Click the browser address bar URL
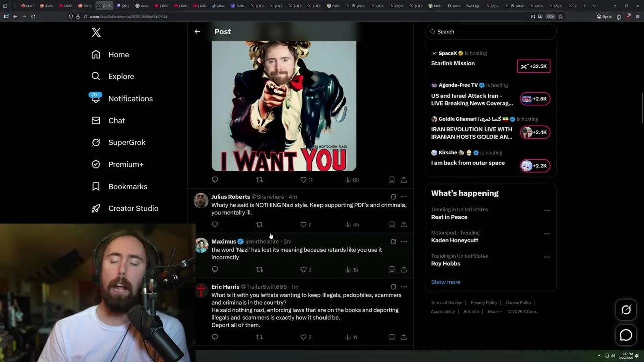This screenshot has width=644, height=362. [128, 17]
